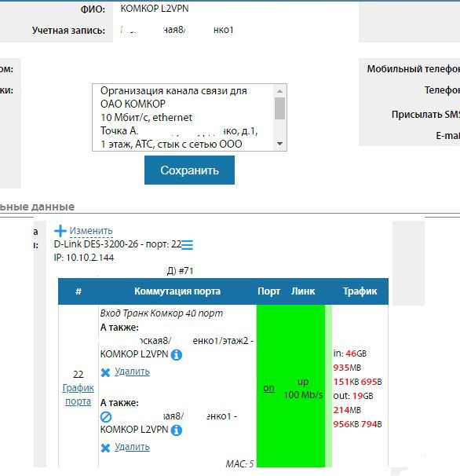Click the 'Вход Транк Комкор 4й порт' description

coord(162,313)
